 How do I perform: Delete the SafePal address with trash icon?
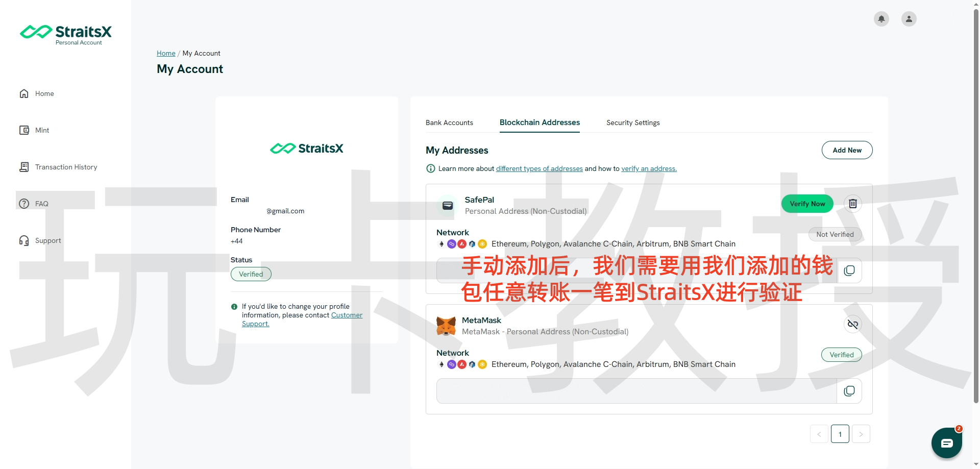point(852,204)
